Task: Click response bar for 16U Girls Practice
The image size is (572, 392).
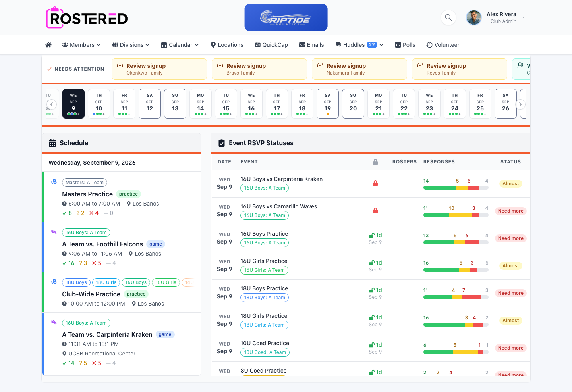Action: tap(456, 270)
